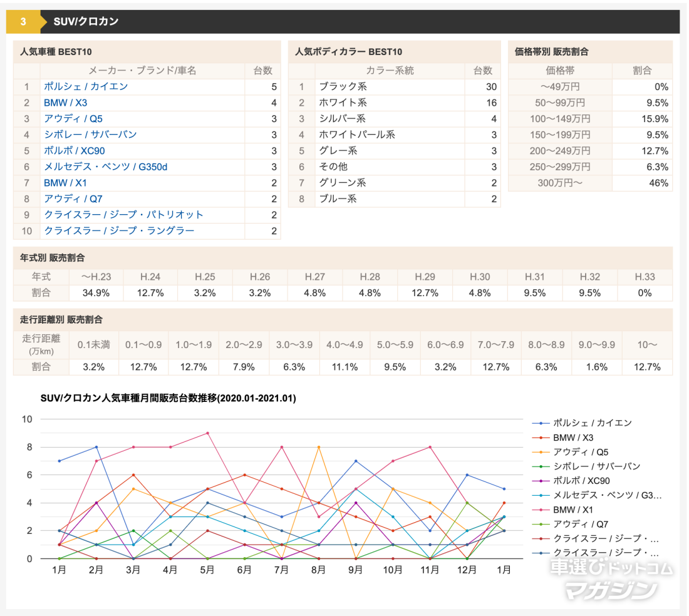Click the H.33 model year column header

click(645, 277)
